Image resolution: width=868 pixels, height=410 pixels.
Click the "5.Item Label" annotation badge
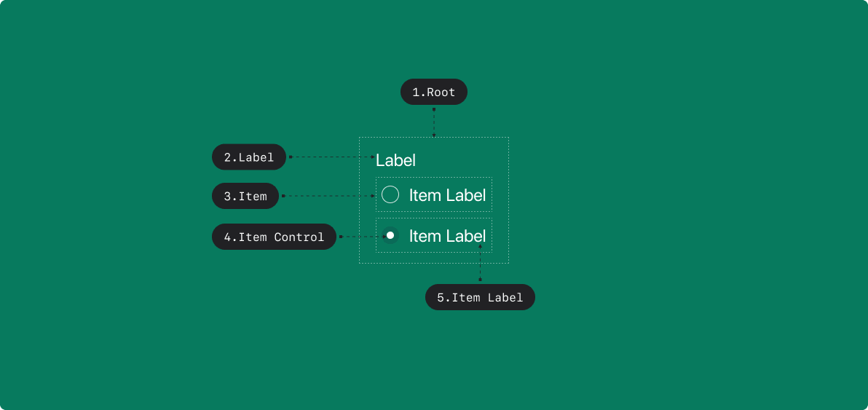pyautogui.click(x=480, y=297)
